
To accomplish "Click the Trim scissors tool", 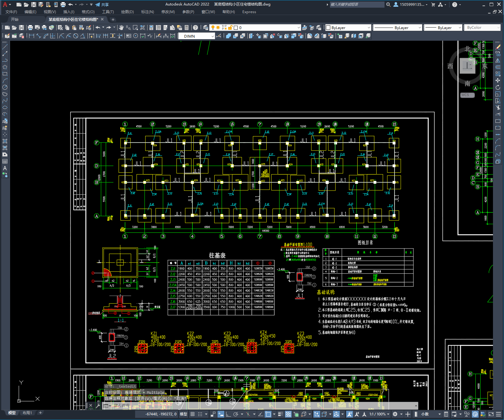I will 498,107.
